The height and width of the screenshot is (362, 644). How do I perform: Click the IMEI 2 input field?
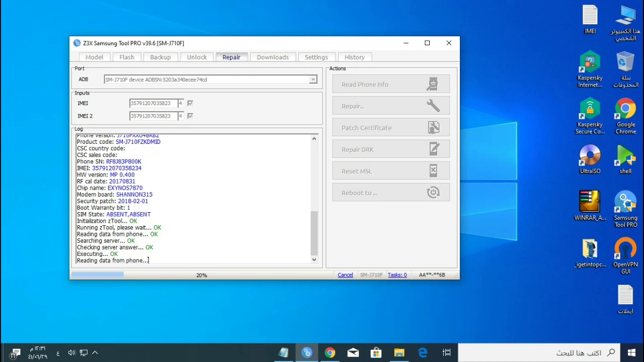(153, 116)
